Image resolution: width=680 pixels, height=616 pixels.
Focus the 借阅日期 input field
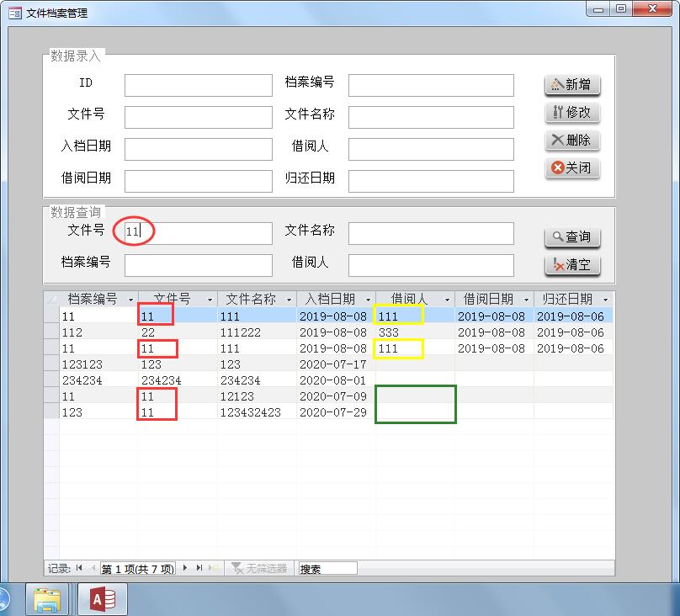(198, 181)
